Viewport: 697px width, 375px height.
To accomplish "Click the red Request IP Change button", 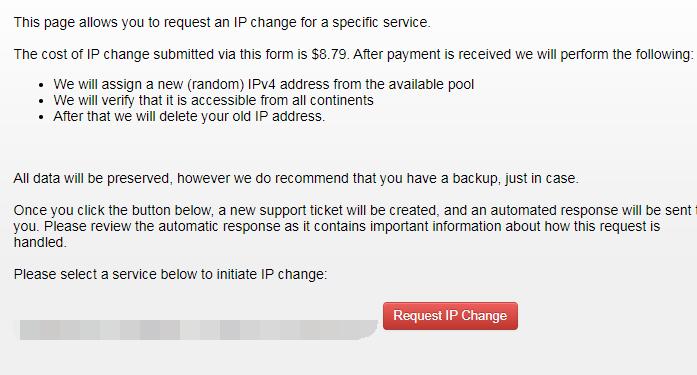I will 450,316.
